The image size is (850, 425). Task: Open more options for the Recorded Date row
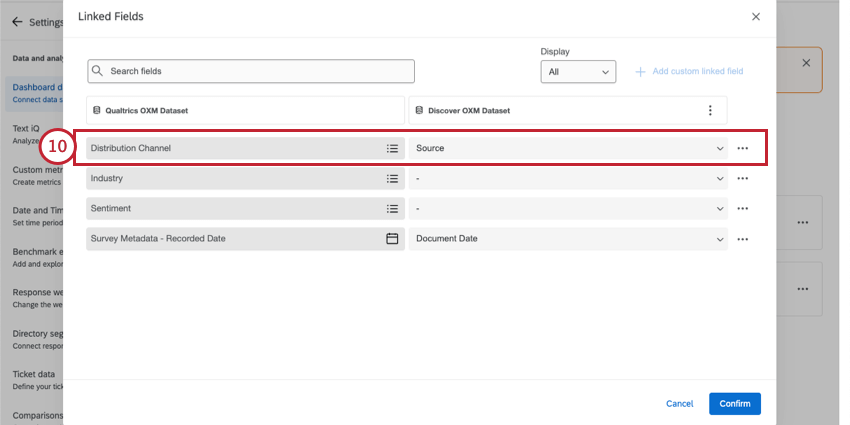click(742, 239)
